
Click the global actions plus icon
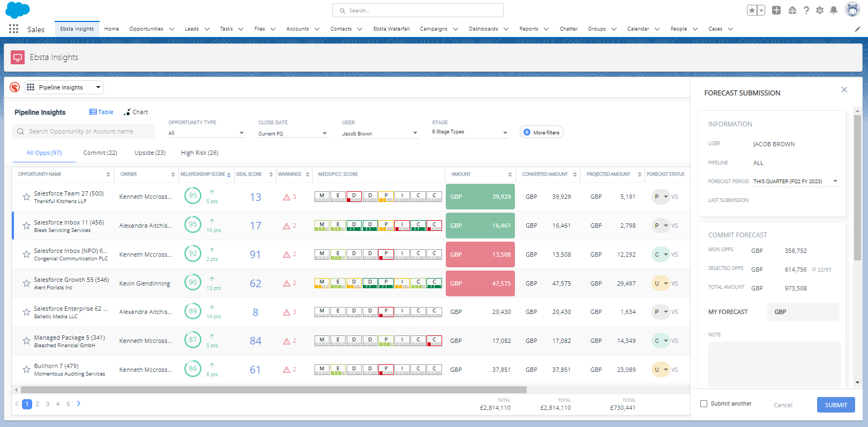pyautogui.click(x=776, y=10)
